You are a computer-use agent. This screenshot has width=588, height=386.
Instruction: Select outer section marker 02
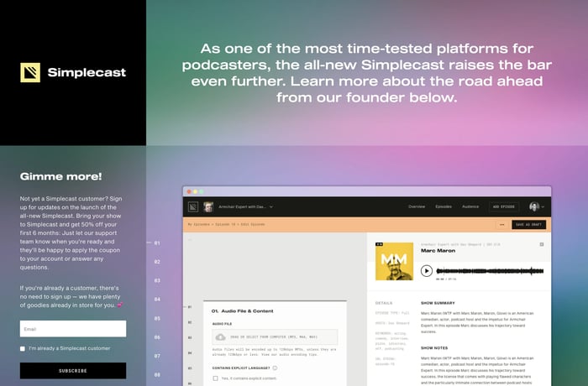(x=157, y=262)
